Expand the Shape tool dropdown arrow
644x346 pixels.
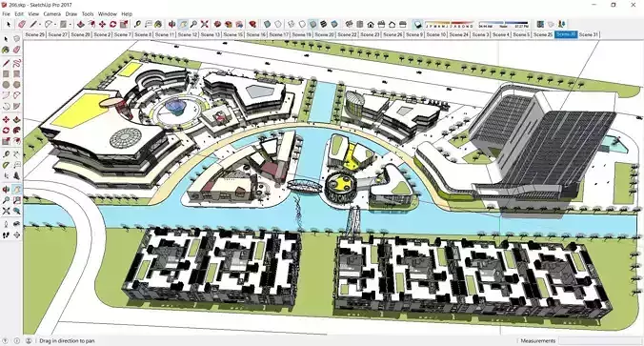click(70, 24)
